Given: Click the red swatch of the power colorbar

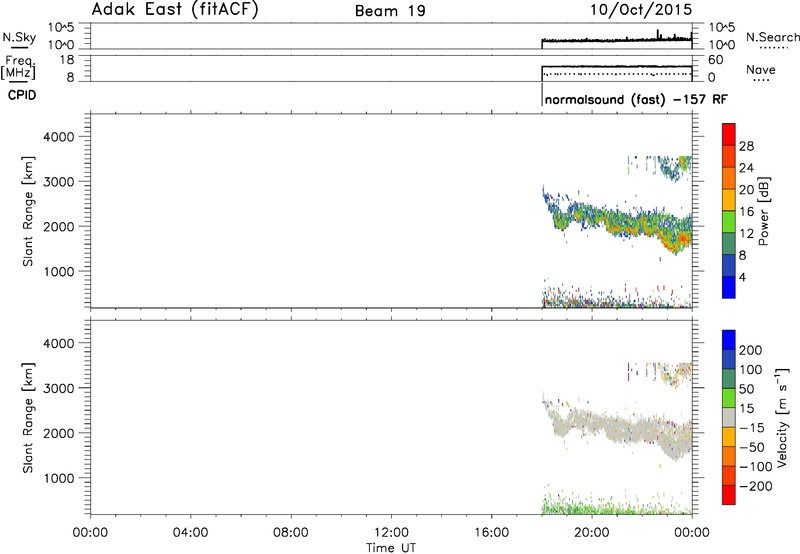Looking at the screenshot, I should [729, 134].
